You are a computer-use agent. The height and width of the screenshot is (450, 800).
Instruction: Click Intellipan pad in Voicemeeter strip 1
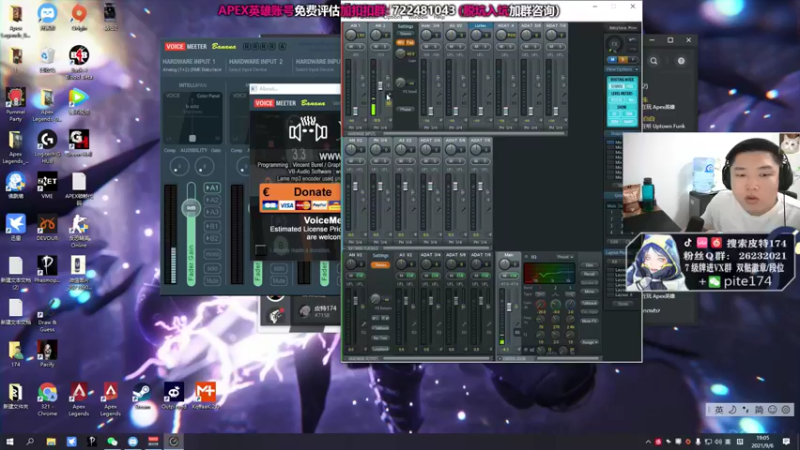pyautogui.click(x=192, y=120)
